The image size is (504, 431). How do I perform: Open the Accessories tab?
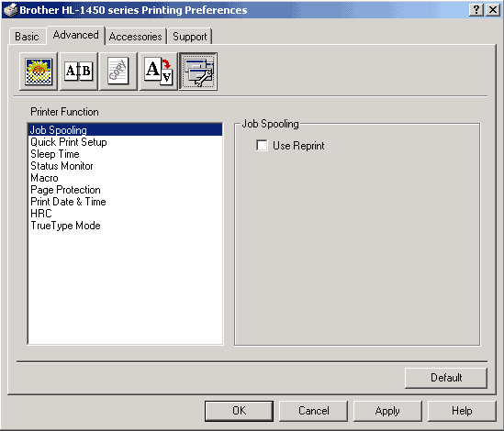135,37
